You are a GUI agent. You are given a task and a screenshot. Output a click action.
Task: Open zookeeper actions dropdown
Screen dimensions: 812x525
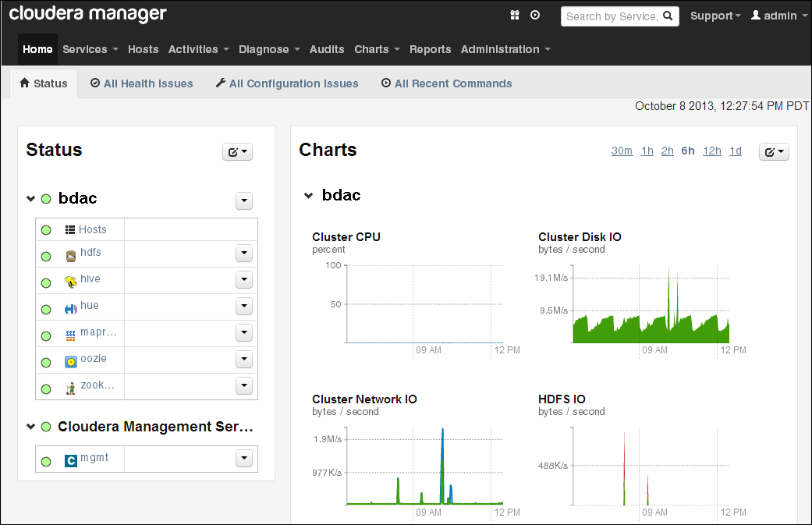coord(244,385)
